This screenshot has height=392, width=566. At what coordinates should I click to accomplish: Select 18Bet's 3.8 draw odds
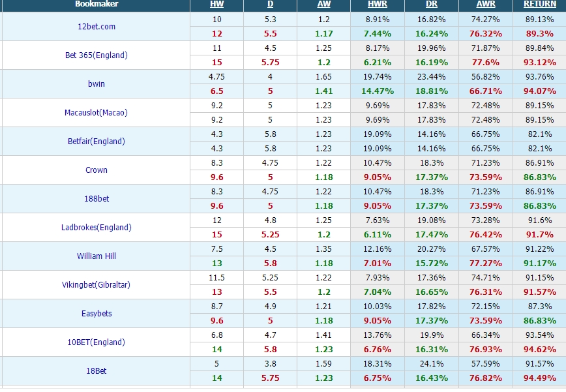[271, 364]
